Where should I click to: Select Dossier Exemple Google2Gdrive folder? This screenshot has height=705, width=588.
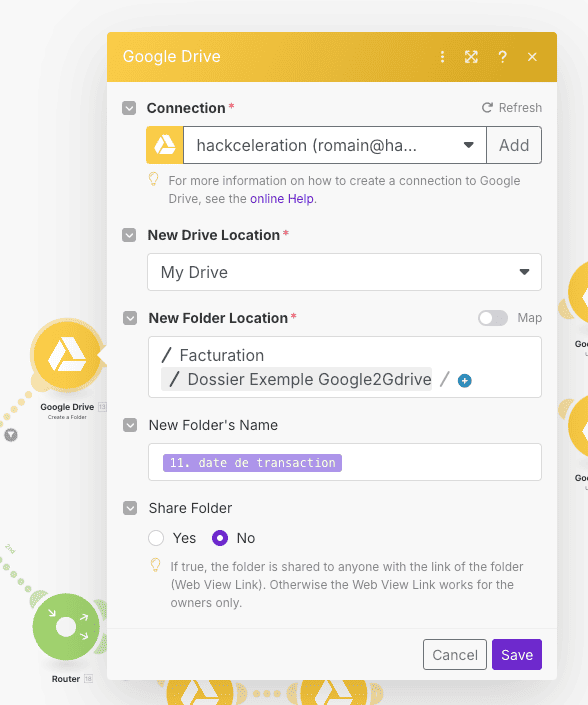tap(296, 379)
